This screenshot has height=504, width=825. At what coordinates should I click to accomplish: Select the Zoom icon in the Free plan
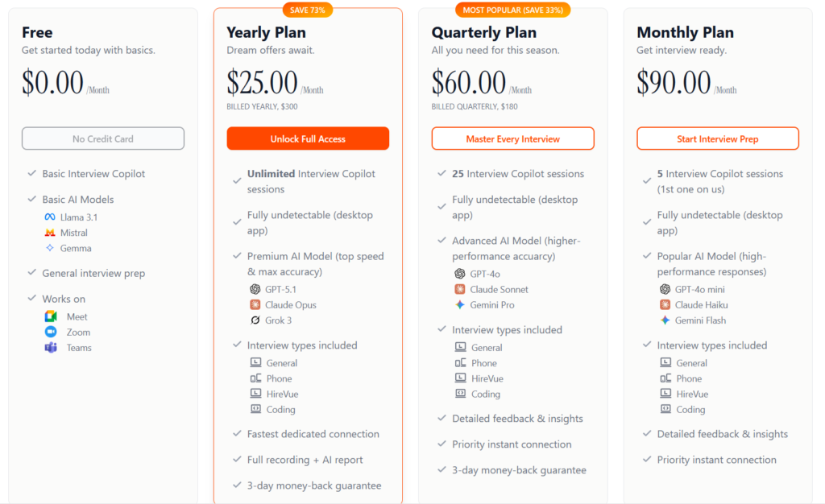tap(51, 332)
